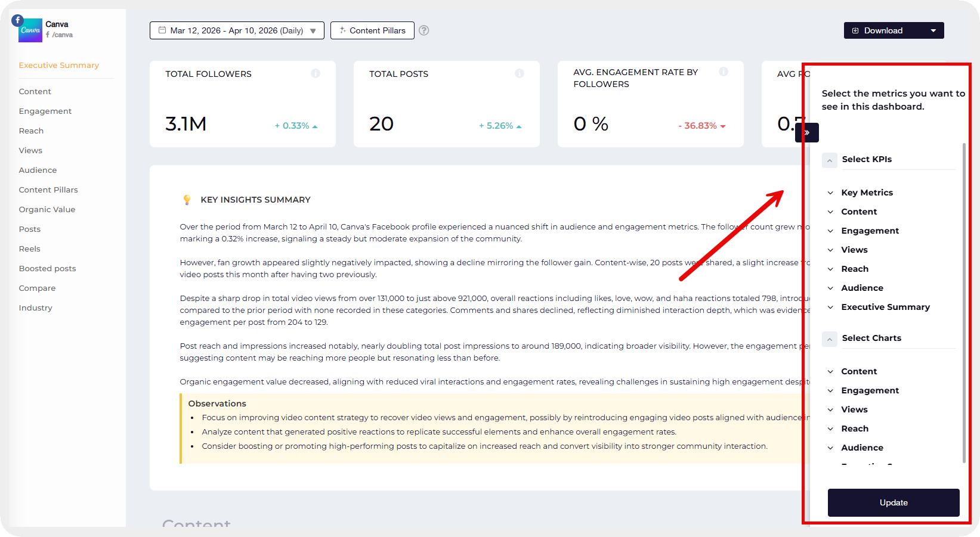The width and height of the screenshot is (980, 537).
Task: Click the 3.1M followers value
Action: (x=186, y=124)
